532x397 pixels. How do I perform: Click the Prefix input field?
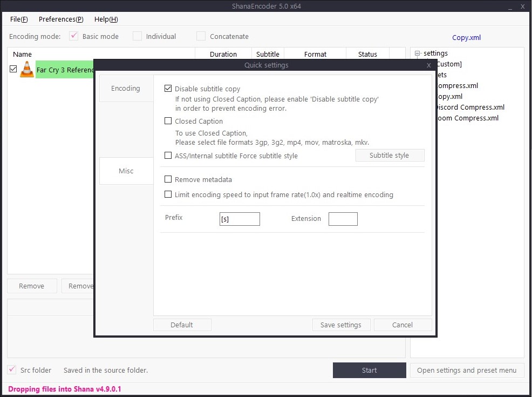[x=240, y=219]
